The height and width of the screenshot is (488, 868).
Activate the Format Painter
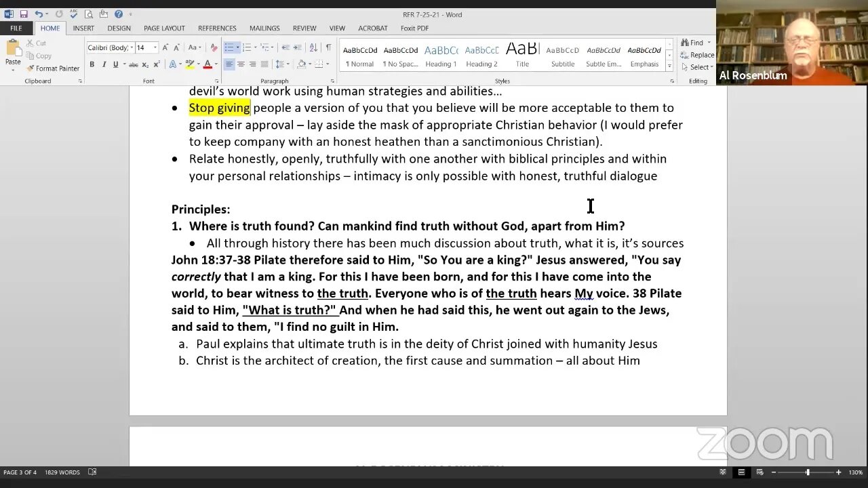click(53, 68)
